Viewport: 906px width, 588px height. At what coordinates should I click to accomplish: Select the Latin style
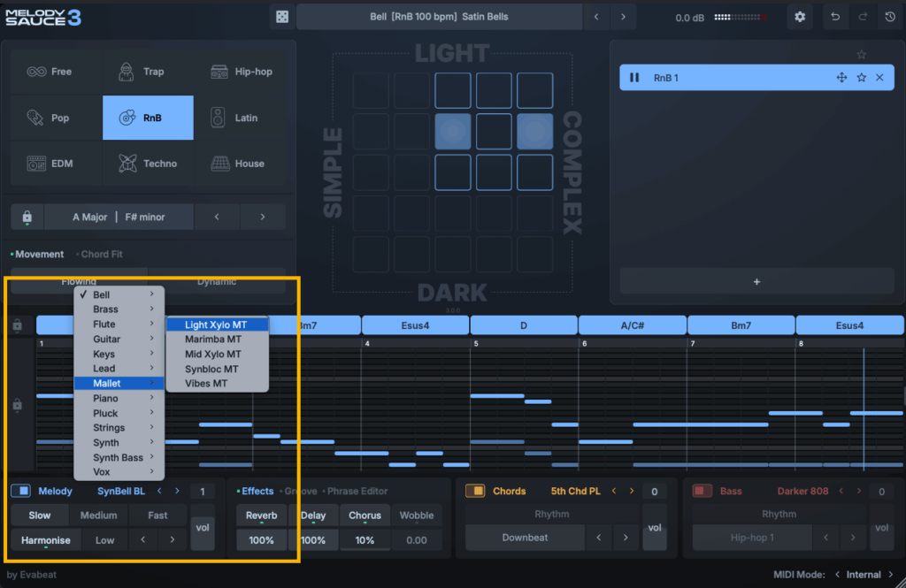point(241,118)
